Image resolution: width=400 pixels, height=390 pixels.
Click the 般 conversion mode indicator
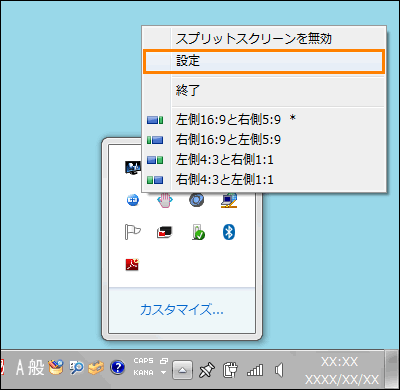[x=36, y=368]
